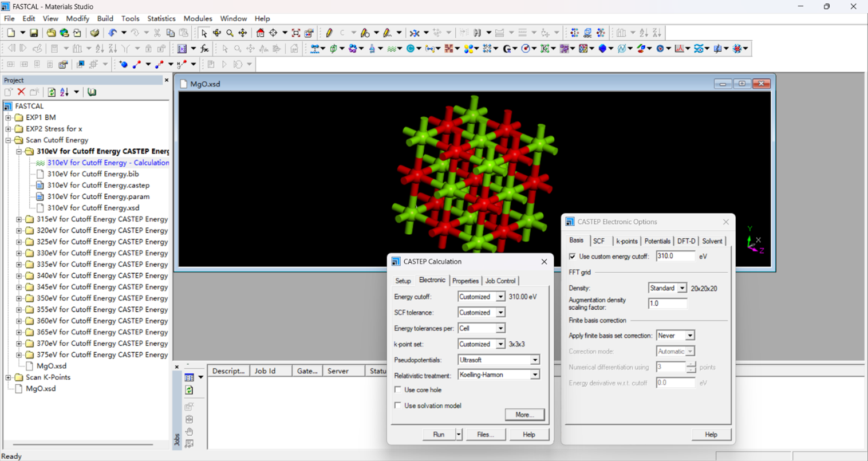This screenshot has height=461, width=868.
Task: Click the Undo arrow icon
Action: tap(112, 33)
